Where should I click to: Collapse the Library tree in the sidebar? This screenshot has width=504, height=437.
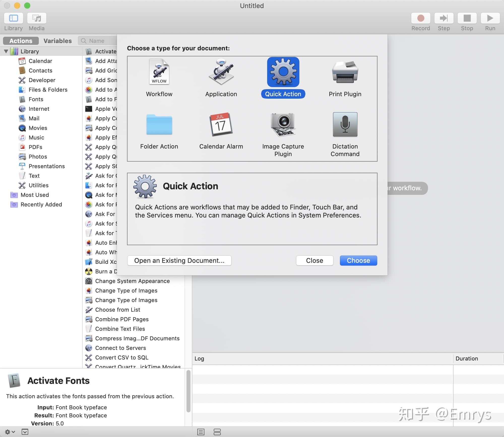coord(6,51)
